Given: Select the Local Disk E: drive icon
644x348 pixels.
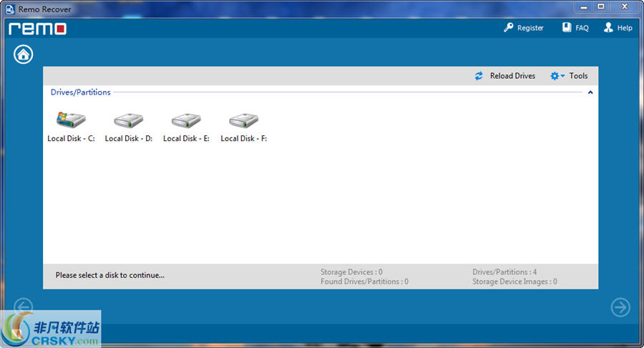Looking at the screenshot, I should point(186,120).
